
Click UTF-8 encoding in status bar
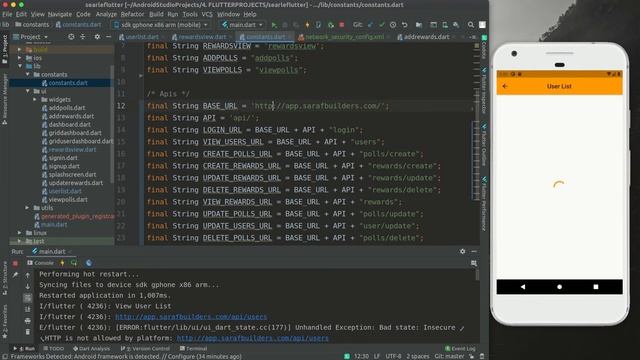coord(393,356)
